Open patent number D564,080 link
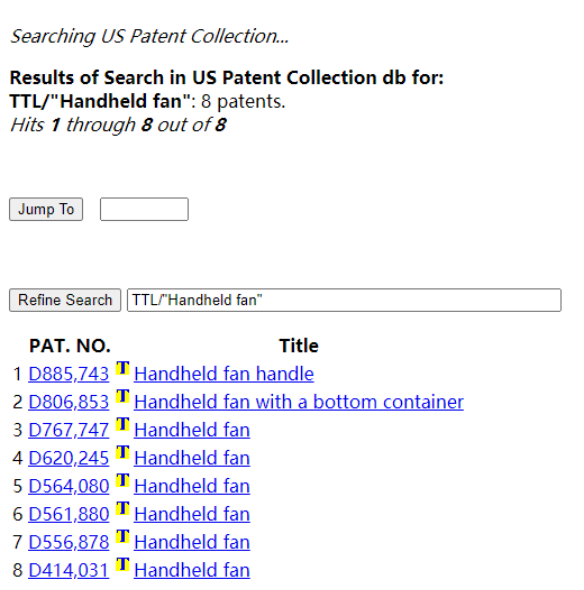 tap(69, 486)
